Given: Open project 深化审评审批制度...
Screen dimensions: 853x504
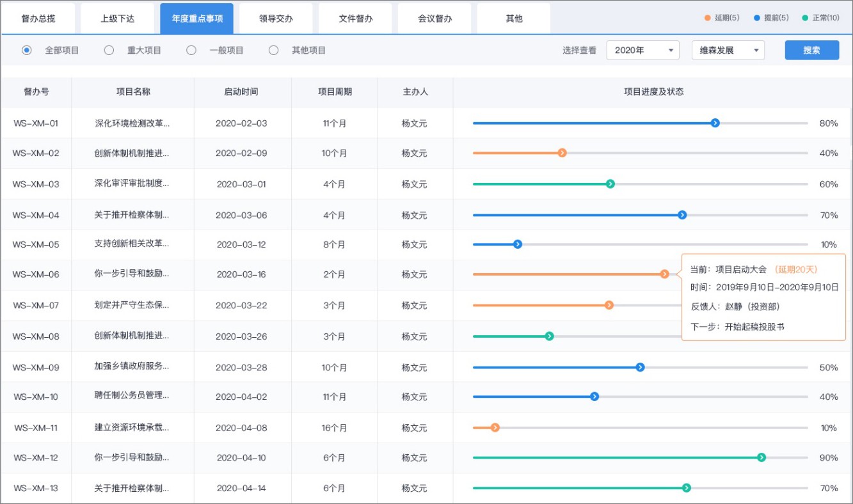Looking at the screenshot, I should [132, 184].
